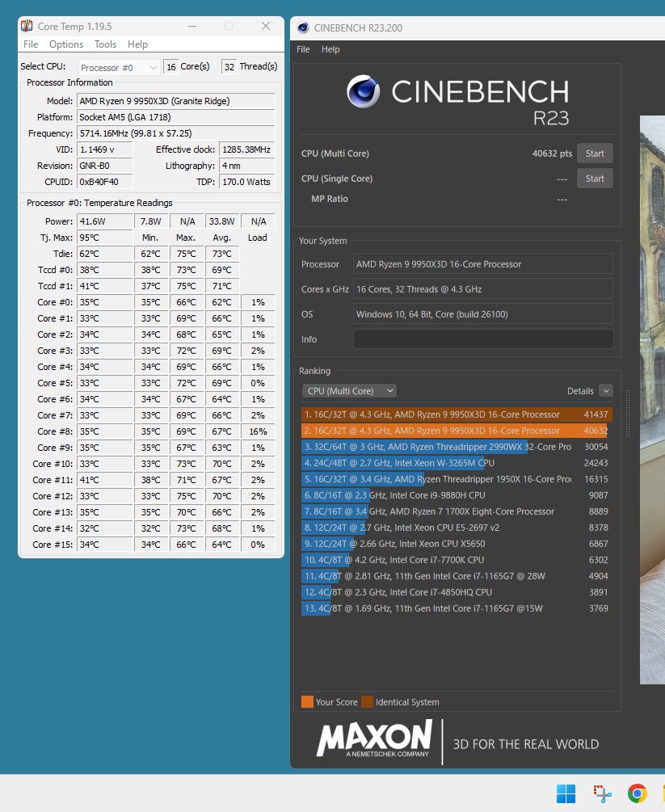Click the Tccd #1 current temperature 41°C

tap(104, 286)
